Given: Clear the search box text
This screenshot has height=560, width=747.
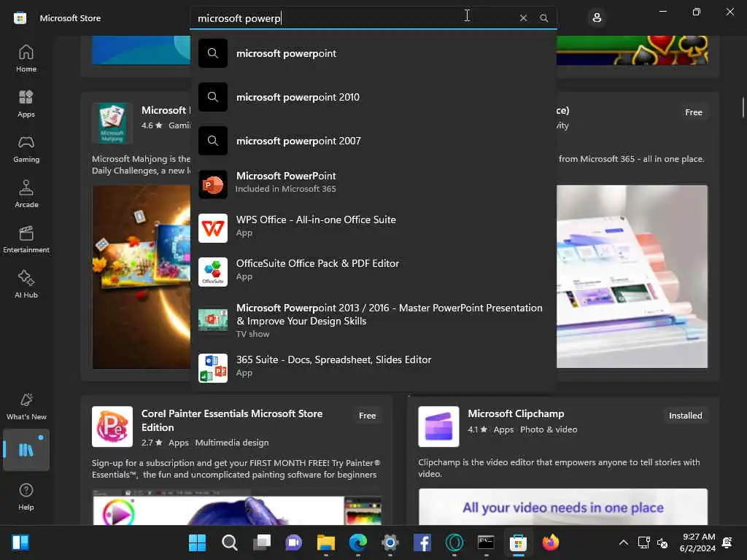Looking at the screenshot, I should click(x=523, y=18).
